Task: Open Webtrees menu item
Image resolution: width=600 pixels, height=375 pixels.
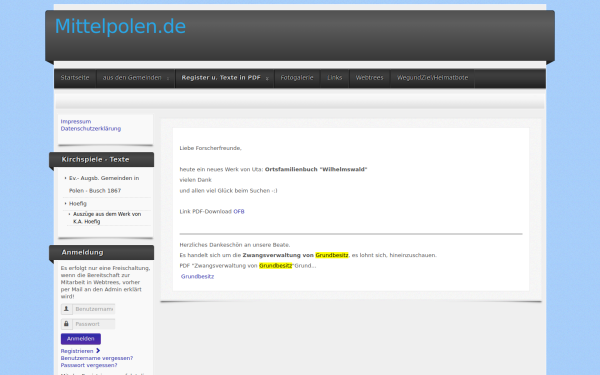Action: pyautogui.click(x=369, y=78)
